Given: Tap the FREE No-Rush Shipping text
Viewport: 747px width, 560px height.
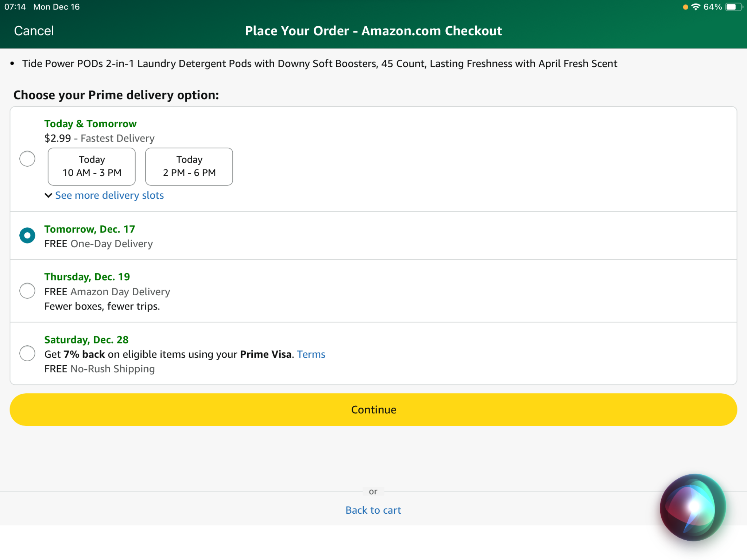Looking at the screenshot, I should (x=100, y=369).
